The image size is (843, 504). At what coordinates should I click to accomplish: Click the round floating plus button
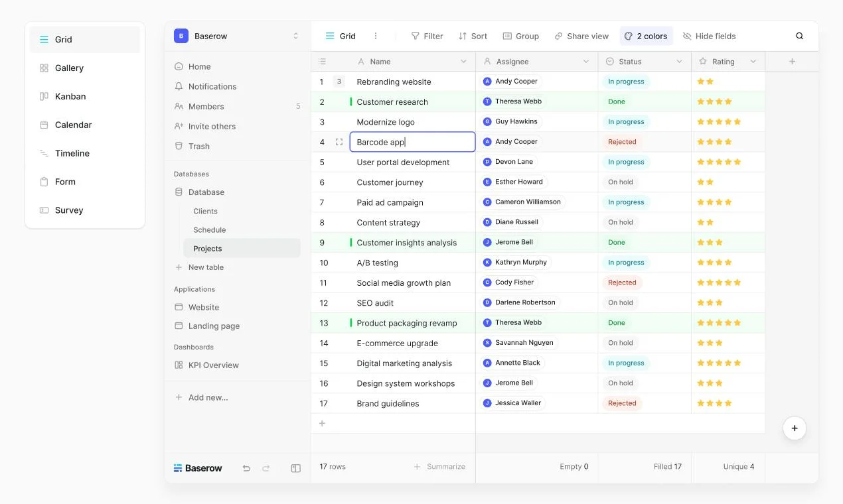pos(795,428)
